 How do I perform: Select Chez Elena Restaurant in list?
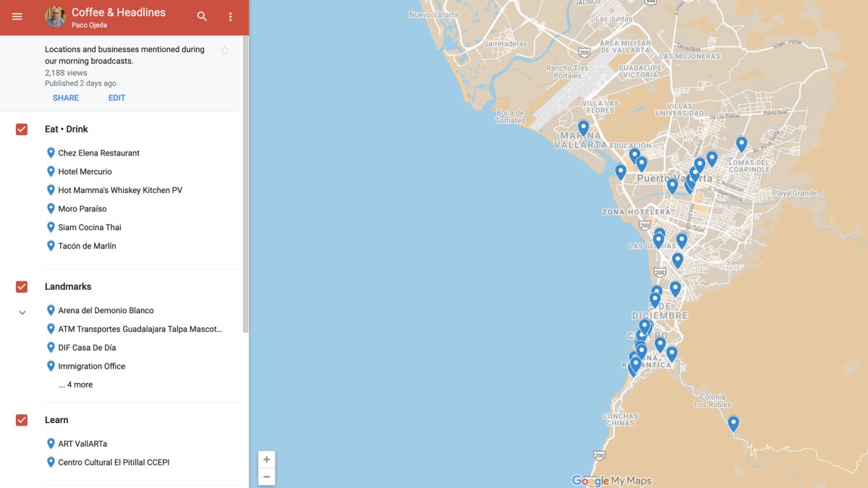tap(98, 153)
